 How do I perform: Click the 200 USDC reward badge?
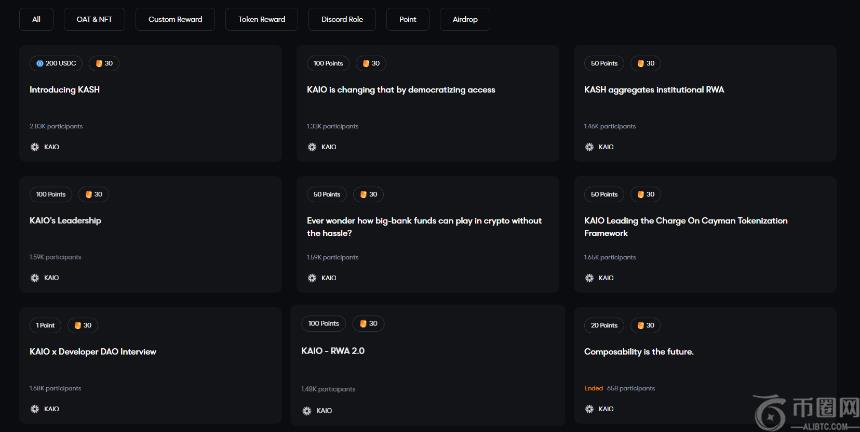click(x=56, y=64)
